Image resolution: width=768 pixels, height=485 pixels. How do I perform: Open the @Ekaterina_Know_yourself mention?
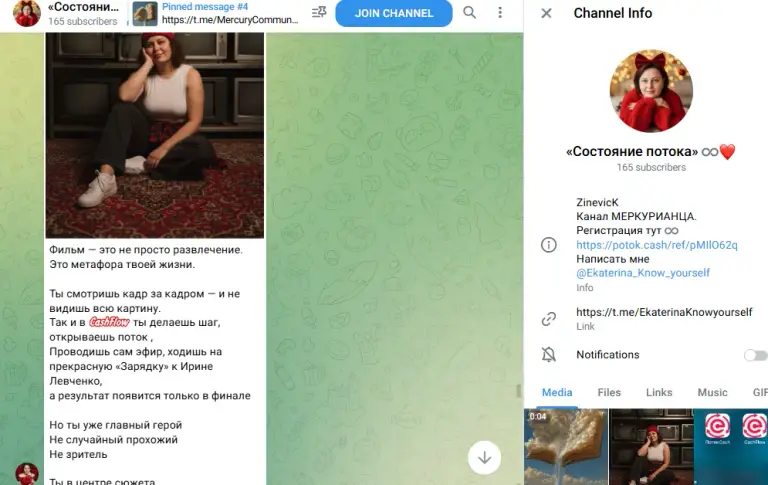pyautogui.click(x=643, y=273)
